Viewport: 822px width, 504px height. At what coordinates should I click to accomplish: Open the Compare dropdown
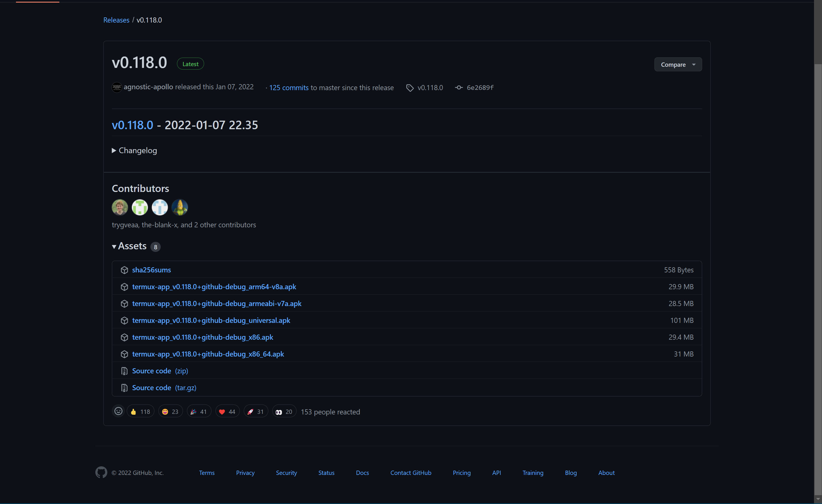(678, 64)
